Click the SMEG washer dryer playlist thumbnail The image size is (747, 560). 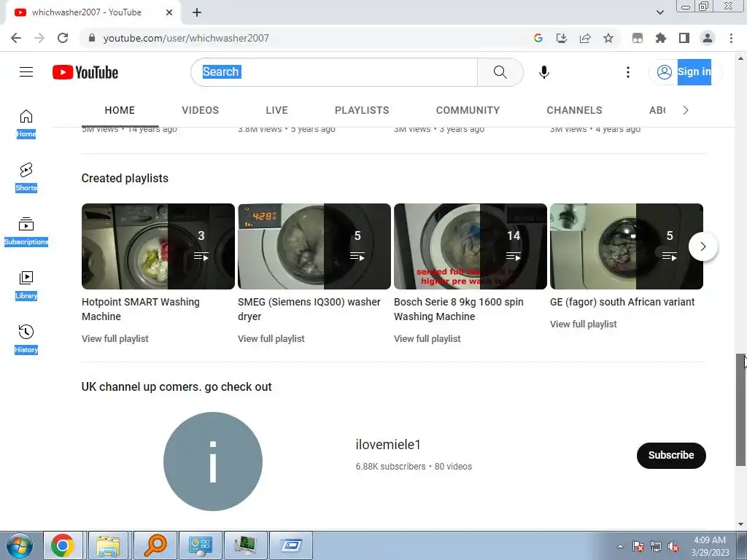314,246
